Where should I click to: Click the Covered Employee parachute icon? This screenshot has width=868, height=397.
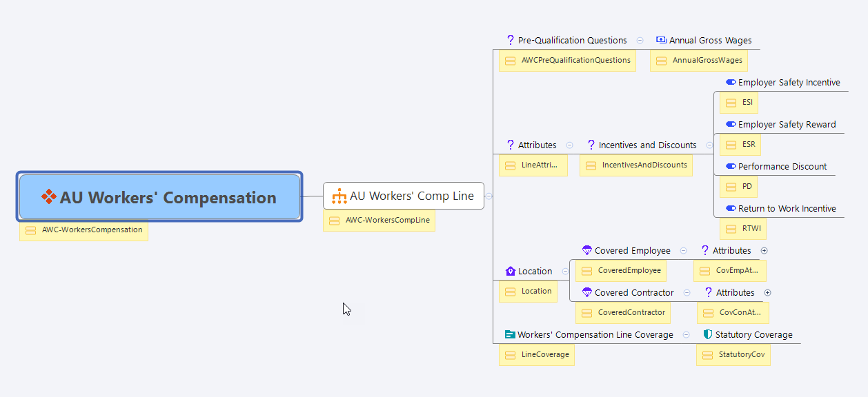tap(587, 251)
